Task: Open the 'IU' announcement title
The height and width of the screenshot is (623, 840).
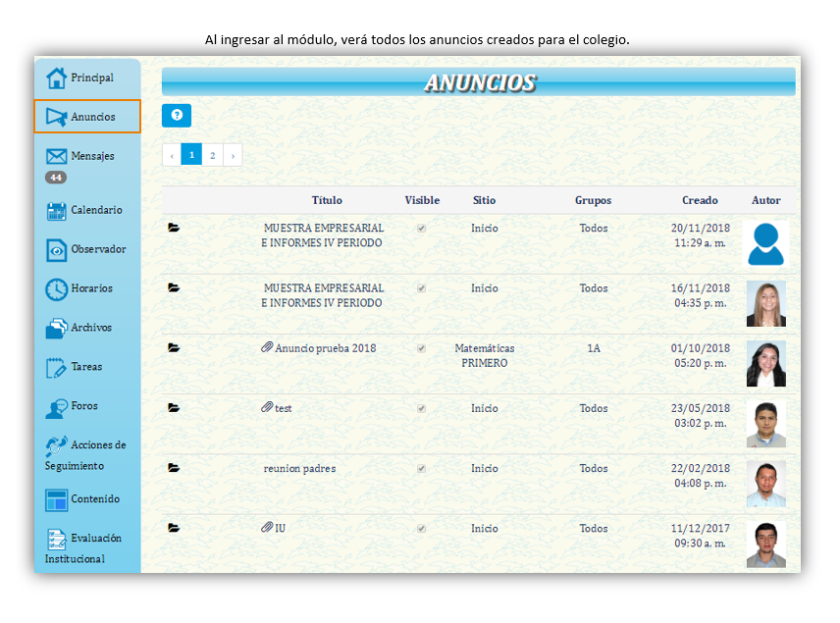Action: point(281,528)
